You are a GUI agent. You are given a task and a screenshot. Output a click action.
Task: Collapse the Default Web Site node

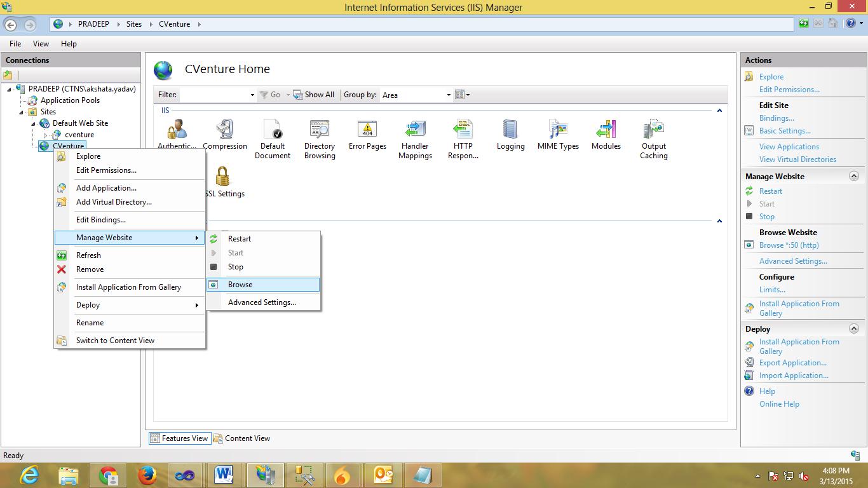coord(33,123)
